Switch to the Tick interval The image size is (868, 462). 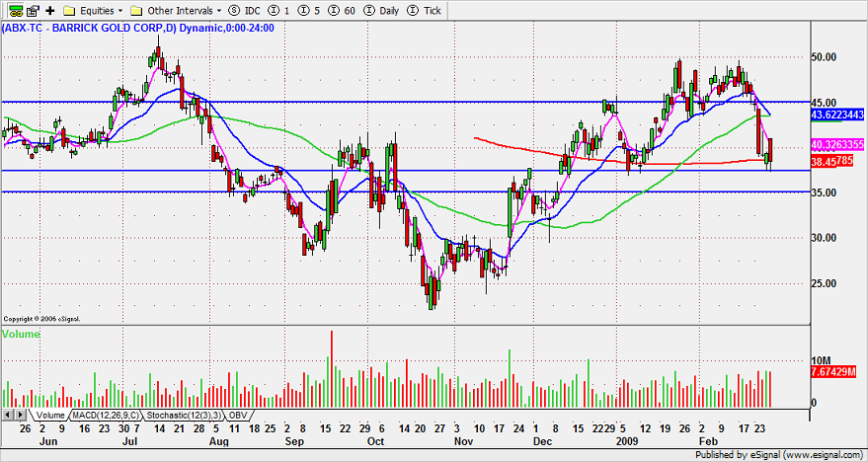[x=425, y=11]
